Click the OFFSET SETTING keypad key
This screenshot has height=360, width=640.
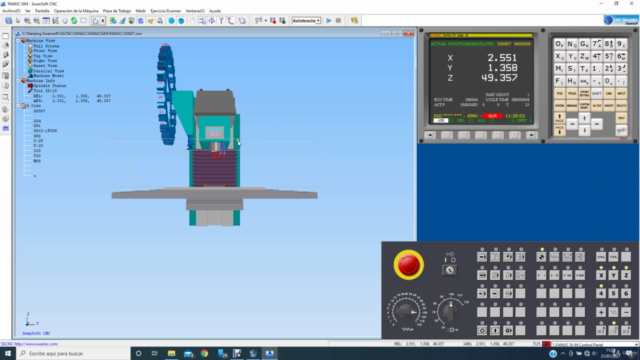pyautogui.click(x=584, y=93)
